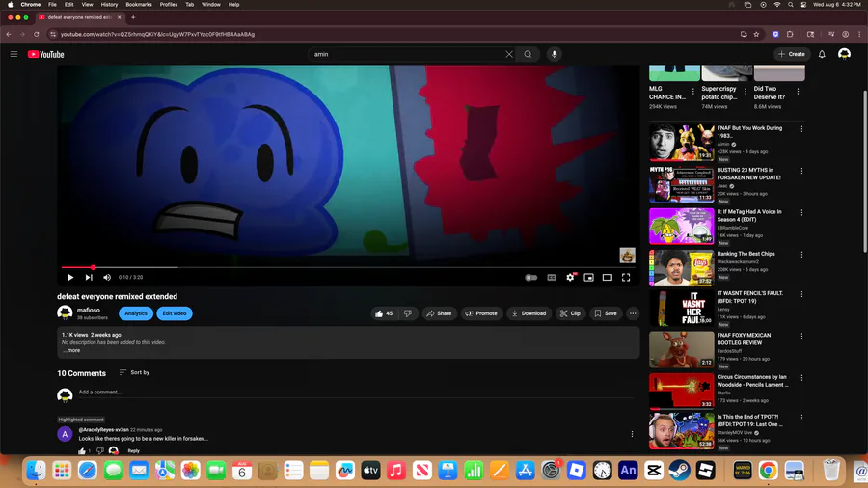Open the notifications bell

822,54
